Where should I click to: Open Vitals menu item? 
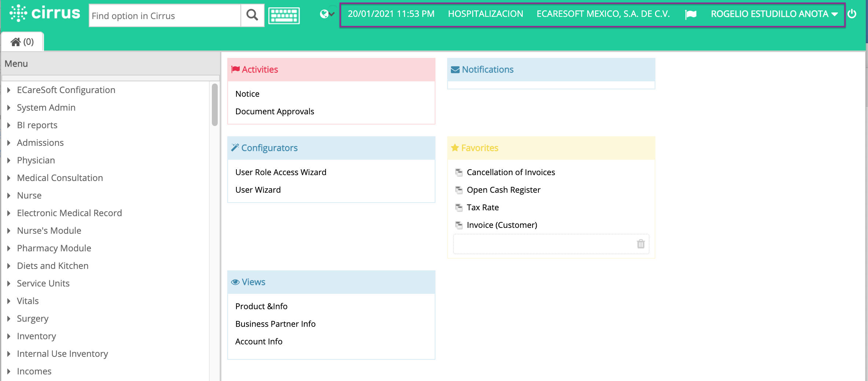[27, 301]
